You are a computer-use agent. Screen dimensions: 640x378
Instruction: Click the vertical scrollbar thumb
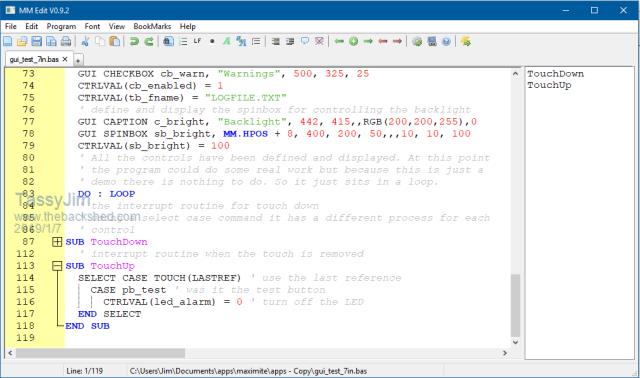(x=516, y=305)
